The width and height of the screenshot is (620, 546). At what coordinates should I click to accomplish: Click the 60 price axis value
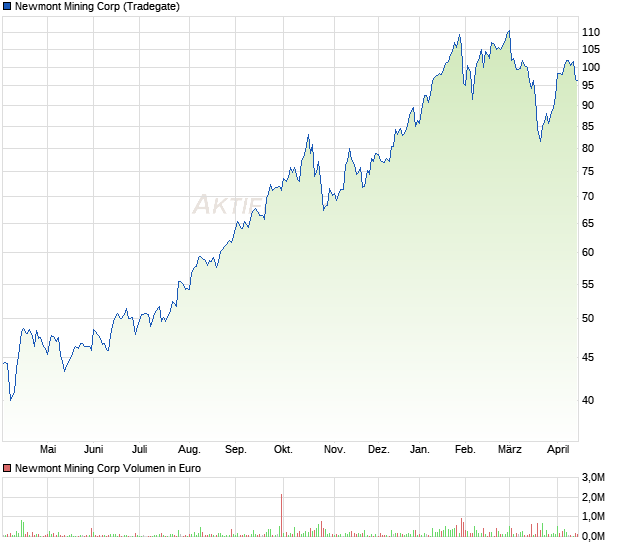(x=588, y=252)
